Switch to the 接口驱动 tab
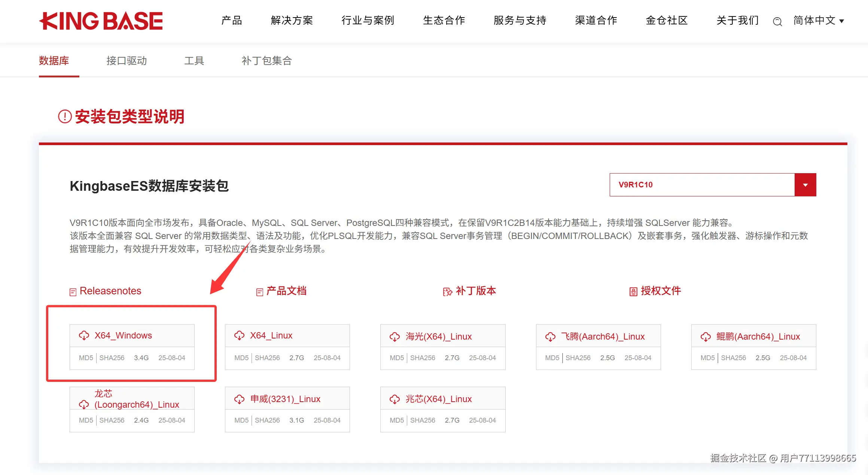The width and height of the screenshot is (868, 475). coord(127,61)
